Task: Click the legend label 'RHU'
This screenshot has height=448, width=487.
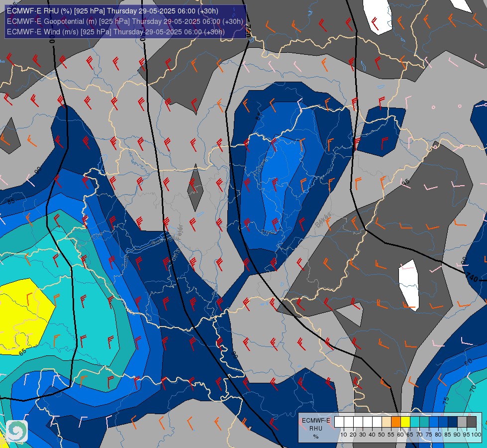Action: click(315, 429)
